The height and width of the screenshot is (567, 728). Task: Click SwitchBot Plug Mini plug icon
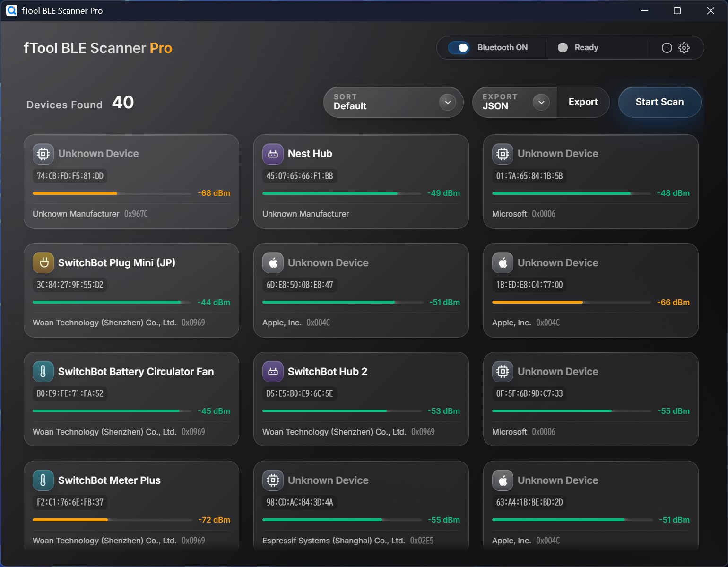(x=43, y=262)
